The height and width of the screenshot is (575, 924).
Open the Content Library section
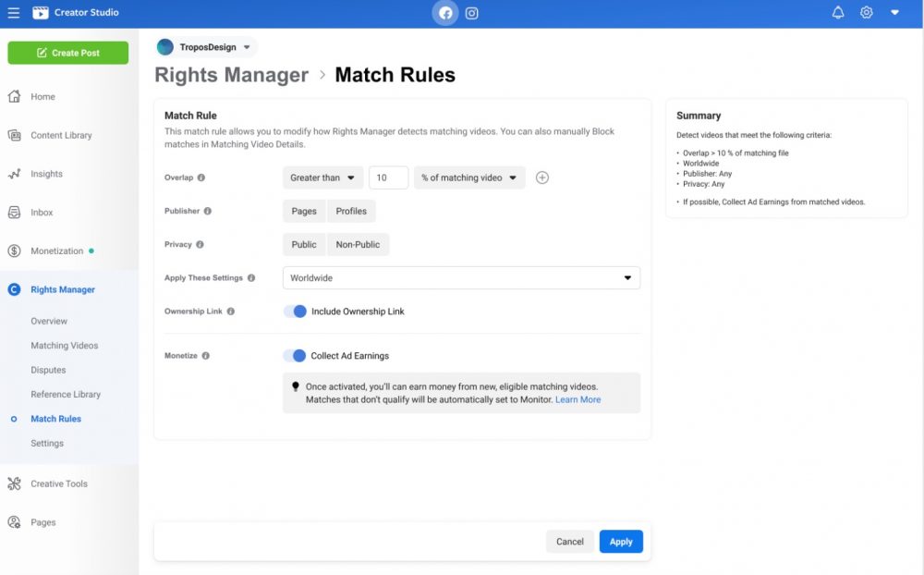click(66, 135)
